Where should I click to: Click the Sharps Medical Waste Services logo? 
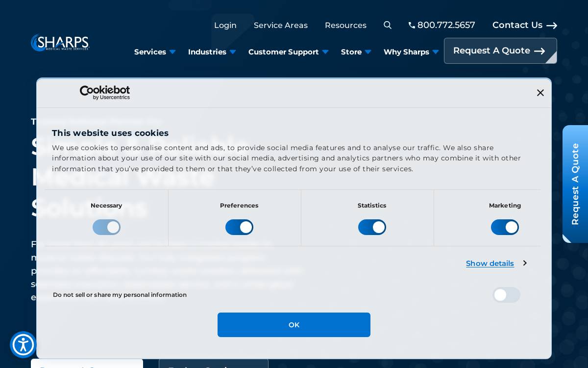60,43
